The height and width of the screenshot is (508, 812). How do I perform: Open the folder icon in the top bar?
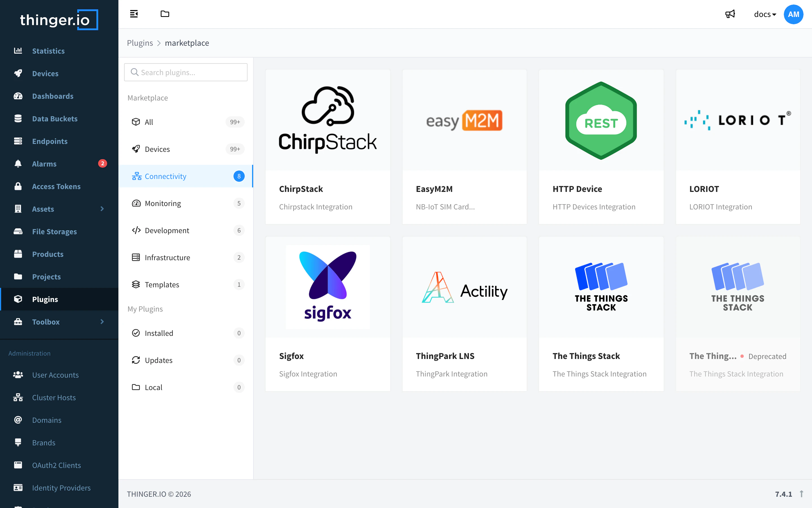pyautogui.click(x=165, y=14)
